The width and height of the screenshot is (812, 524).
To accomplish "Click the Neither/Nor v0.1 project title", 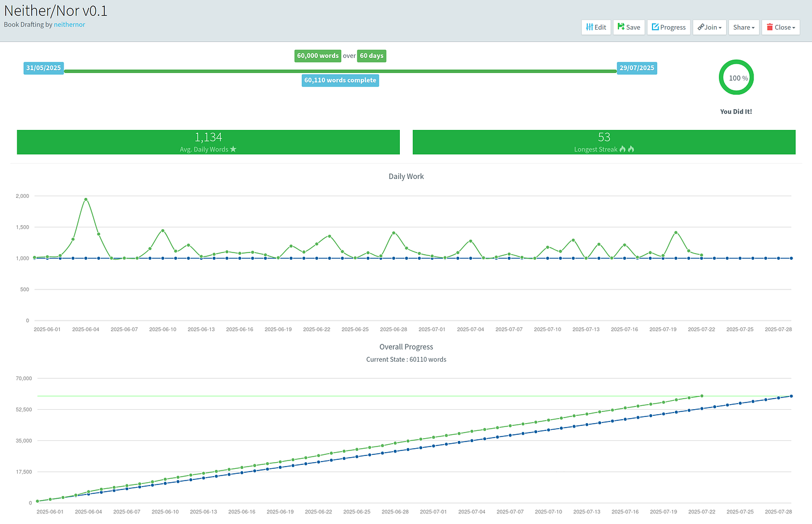I will [x=56, y=11].
